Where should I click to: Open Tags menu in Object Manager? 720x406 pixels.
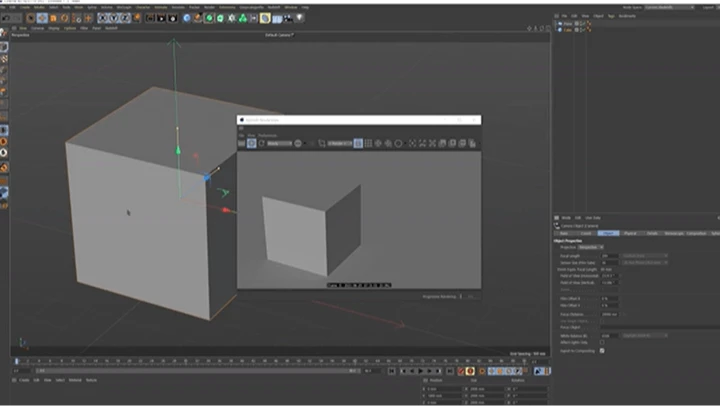point(611,16)
